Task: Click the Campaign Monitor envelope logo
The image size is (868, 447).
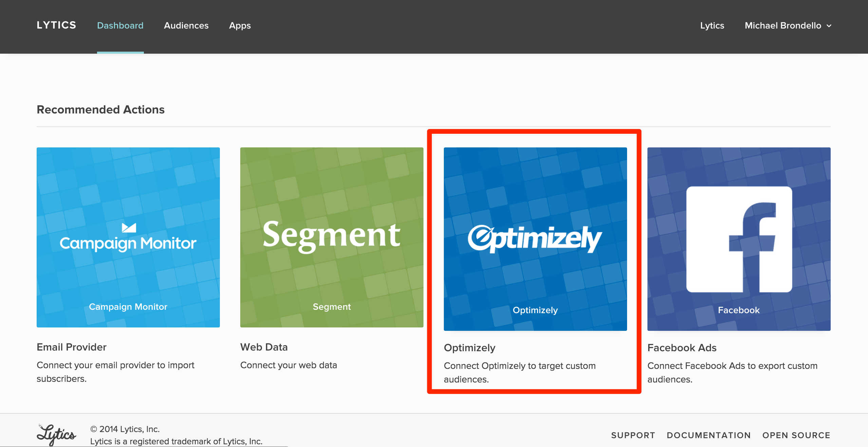Action: tap(129, 228)
